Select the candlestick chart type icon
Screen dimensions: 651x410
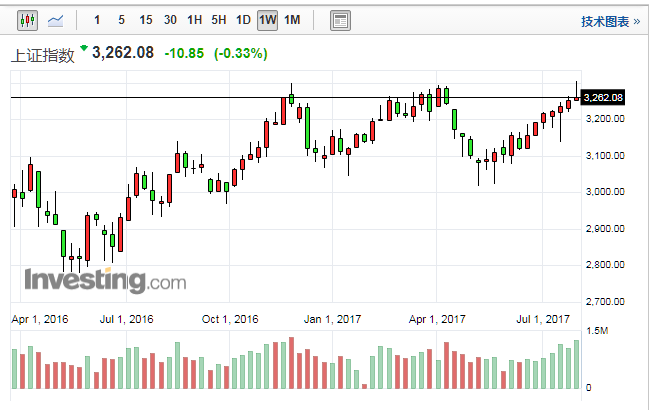[27, 20]
